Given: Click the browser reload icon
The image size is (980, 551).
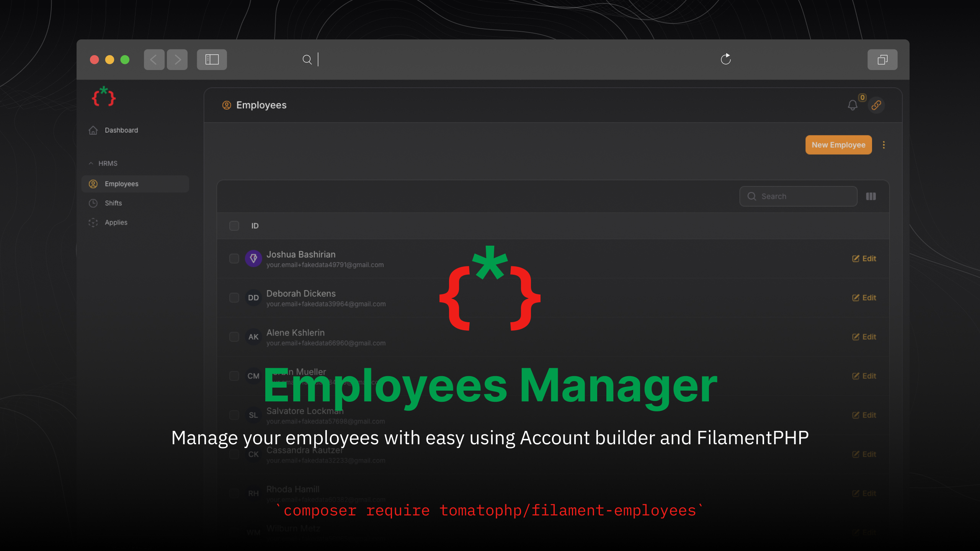Looking at the screenshot, I should (x=725, y=59).
